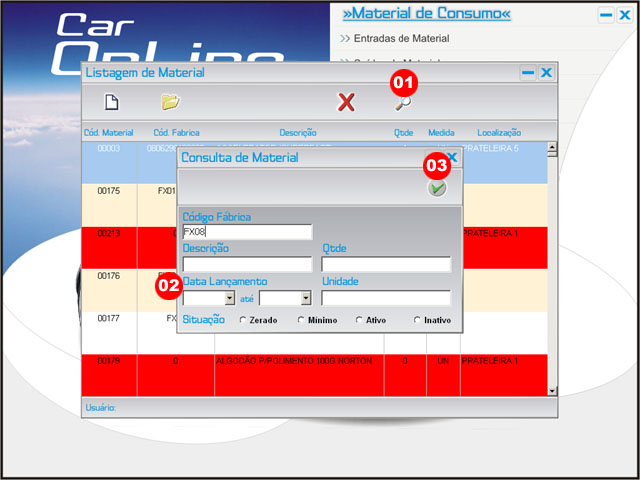Screen dimensions: 640x480
Task: Open the yellow folder icon in toolbar
Action: coord(170,102)
